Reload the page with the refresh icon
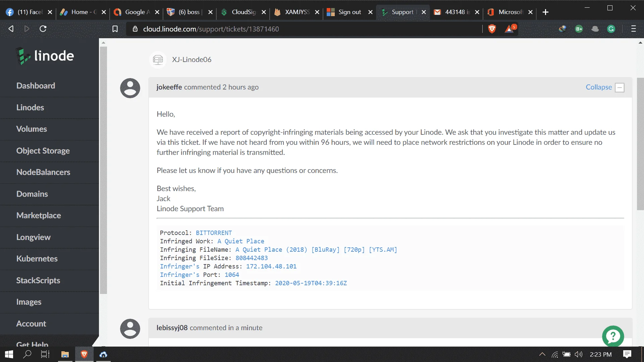 point(43,29)
